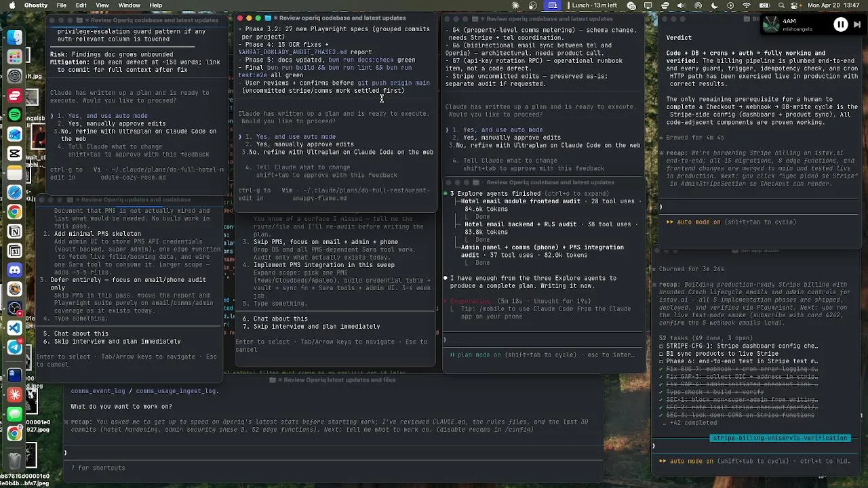Launch Visual Studio Code from the Dock
Screen dimensions: 868x488
coord(14,328)
